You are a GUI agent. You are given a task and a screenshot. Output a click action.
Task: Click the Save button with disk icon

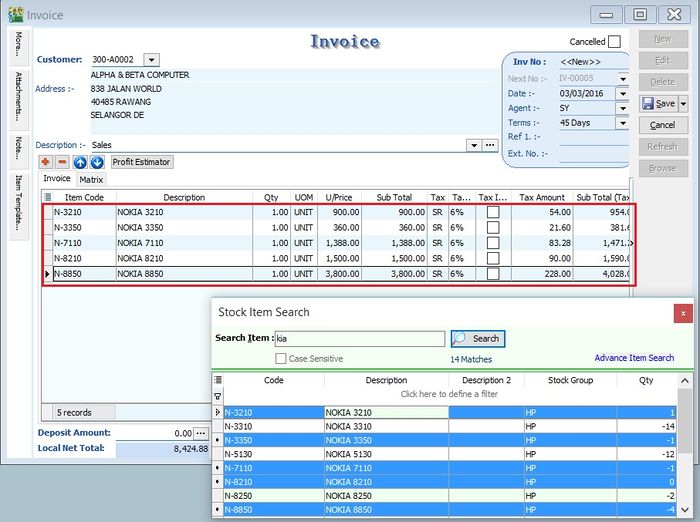(657, 104)
